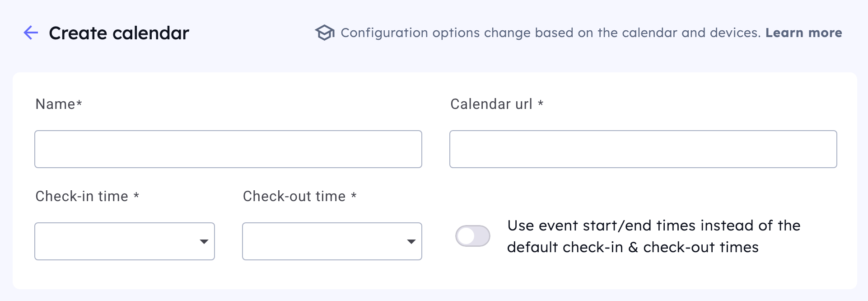Click the Check-in time dropdown arrow
Viewport: 868px width, 301px height.
[x=204, y=242]
